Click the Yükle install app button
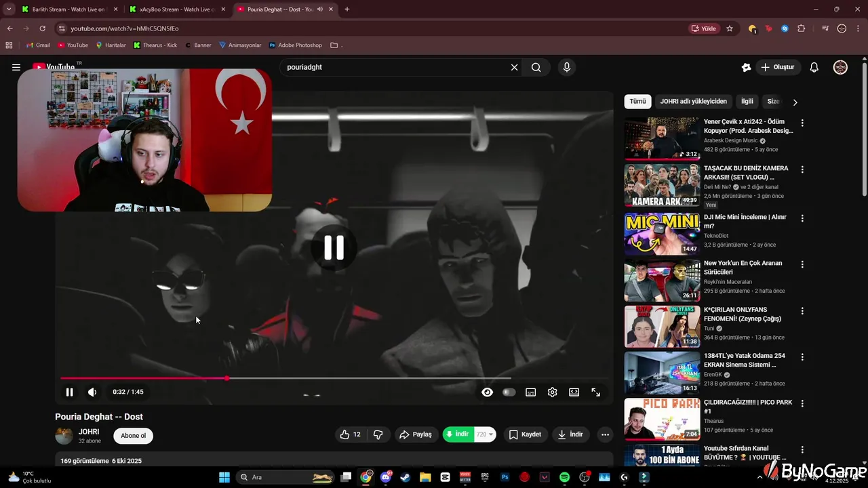The image size is (868, 488). [x=704, y=28]
